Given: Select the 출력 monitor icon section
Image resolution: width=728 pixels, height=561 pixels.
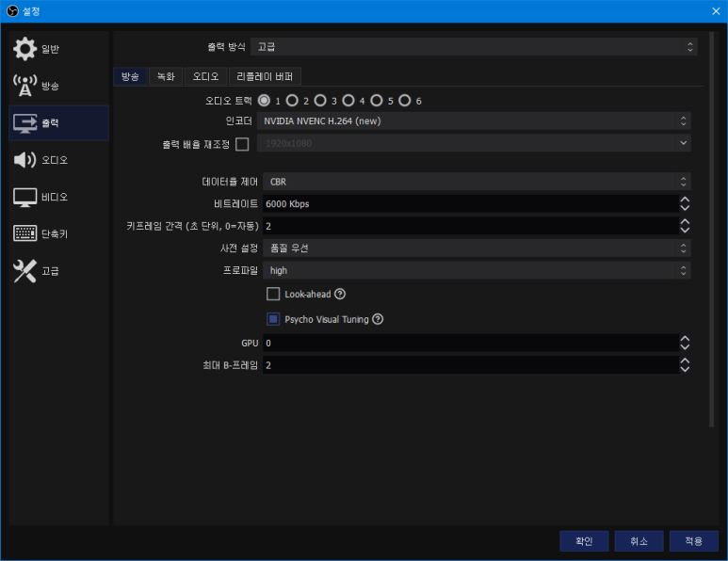Looking at the screenshot, I should (x=24, y=123).
